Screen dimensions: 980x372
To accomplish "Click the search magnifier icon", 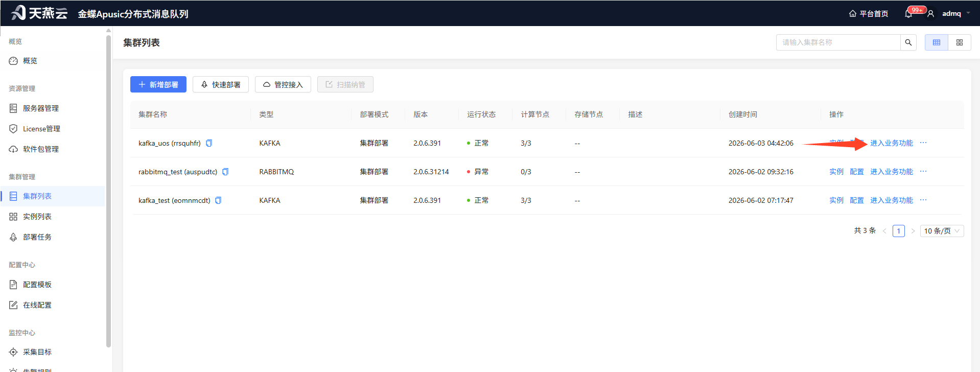I will [x=908, y=42].
